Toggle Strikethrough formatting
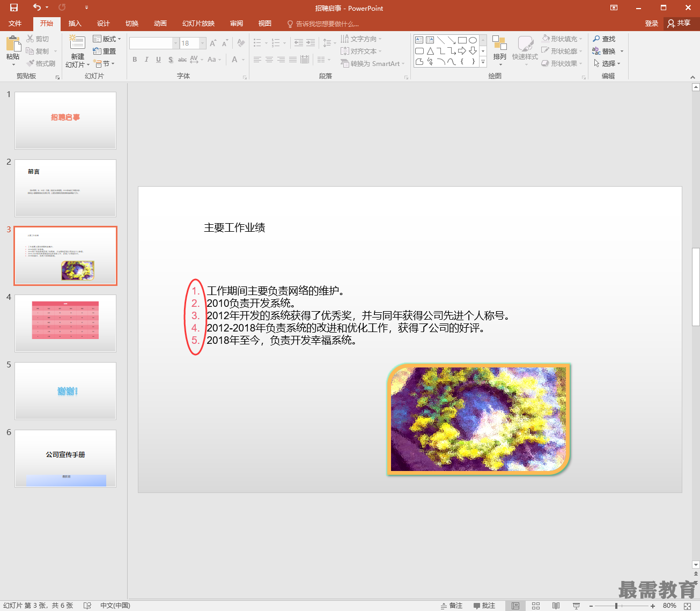The image size is (700, 611). coord(182,60)
